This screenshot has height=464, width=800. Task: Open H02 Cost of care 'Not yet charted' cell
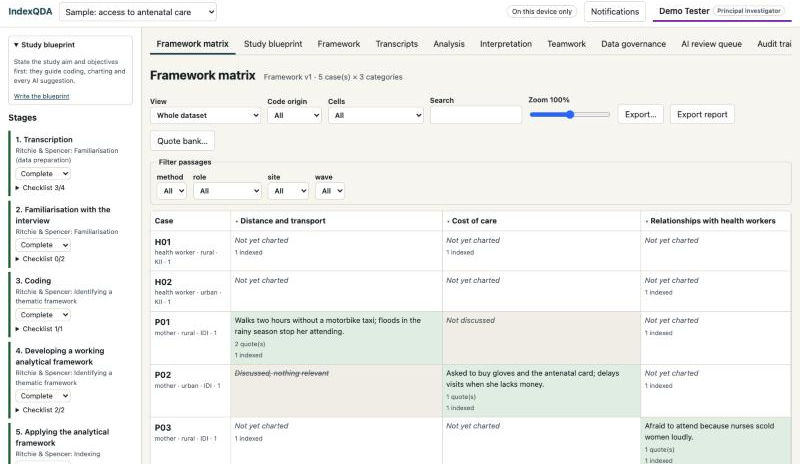541,291
